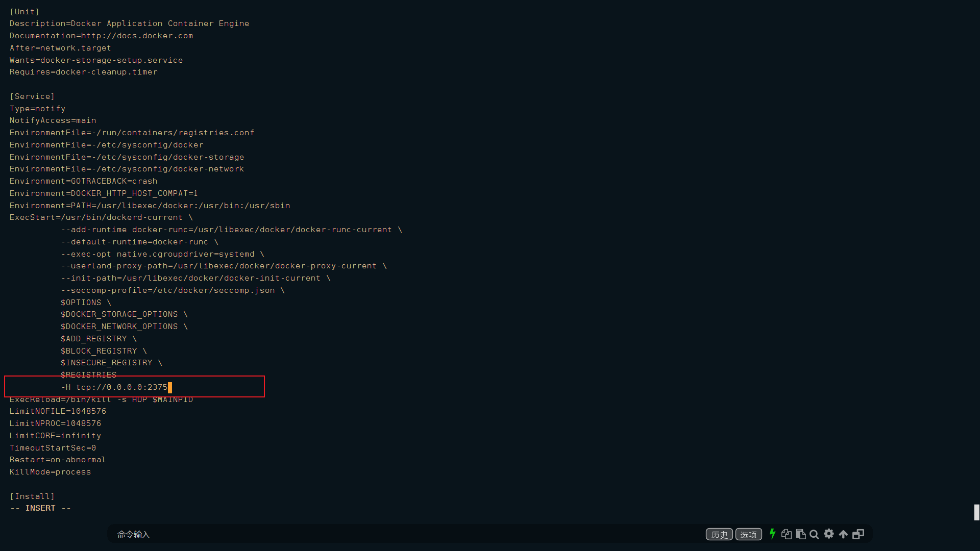The width and height of the screenshot is (980, 551).
Task: Click the EnvironmentFile docker-network line
Action: [127, 169]
